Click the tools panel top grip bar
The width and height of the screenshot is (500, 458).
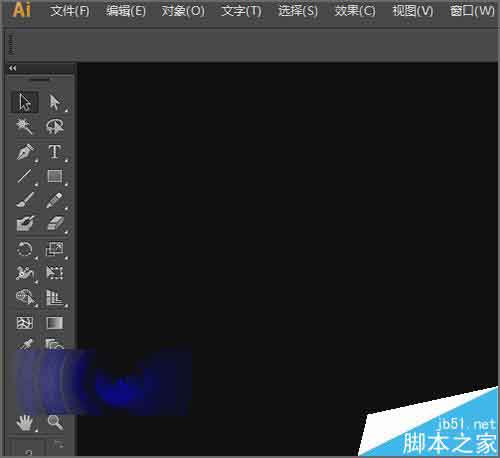(40, 80)
